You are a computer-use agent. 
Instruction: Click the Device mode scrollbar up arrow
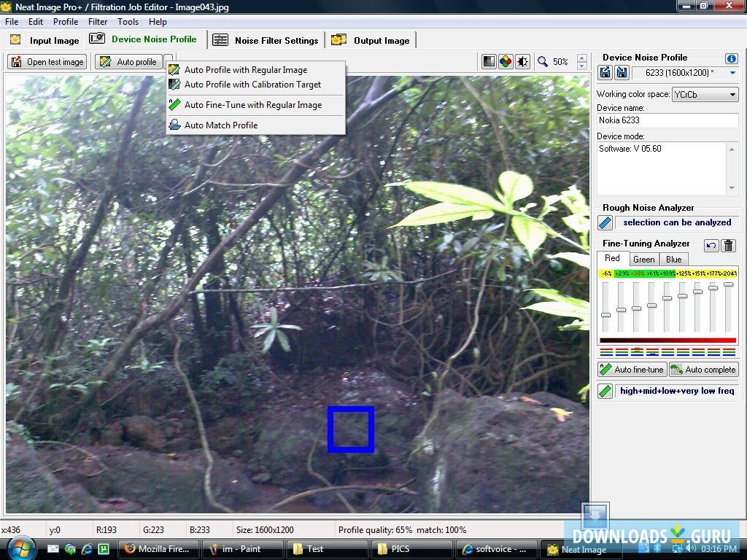coord(732,149)
